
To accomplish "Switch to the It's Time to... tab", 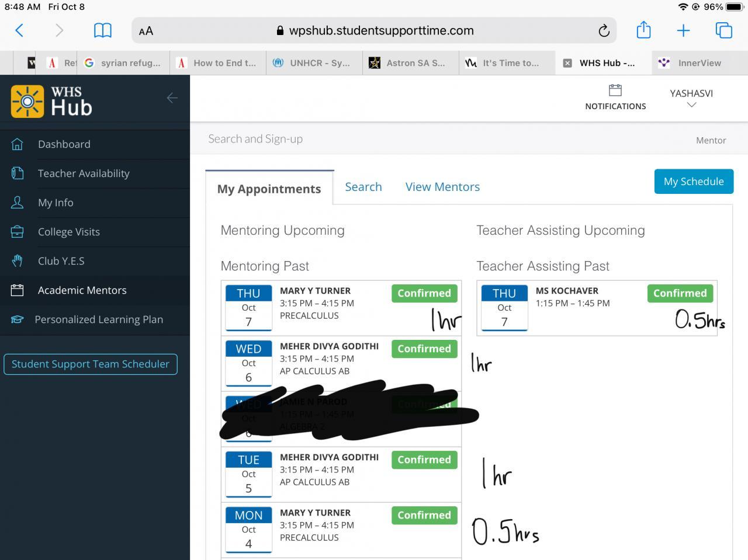I will coord(507,63).
